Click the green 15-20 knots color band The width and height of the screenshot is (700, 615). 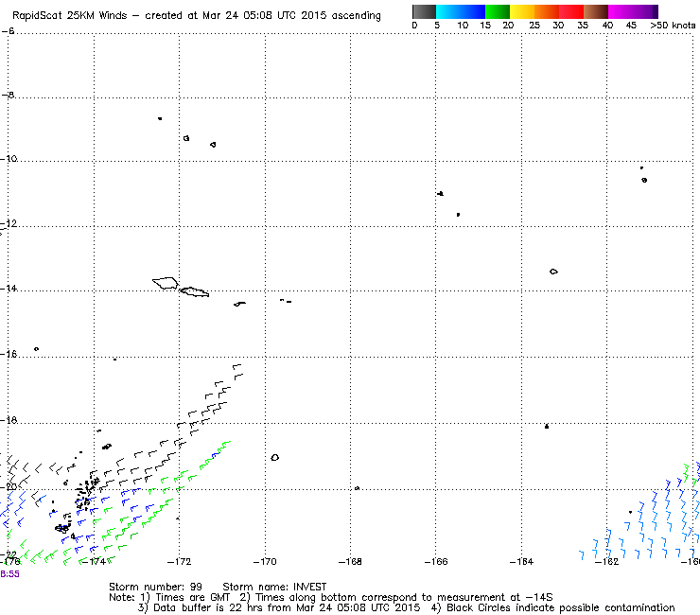click(498, 11)
